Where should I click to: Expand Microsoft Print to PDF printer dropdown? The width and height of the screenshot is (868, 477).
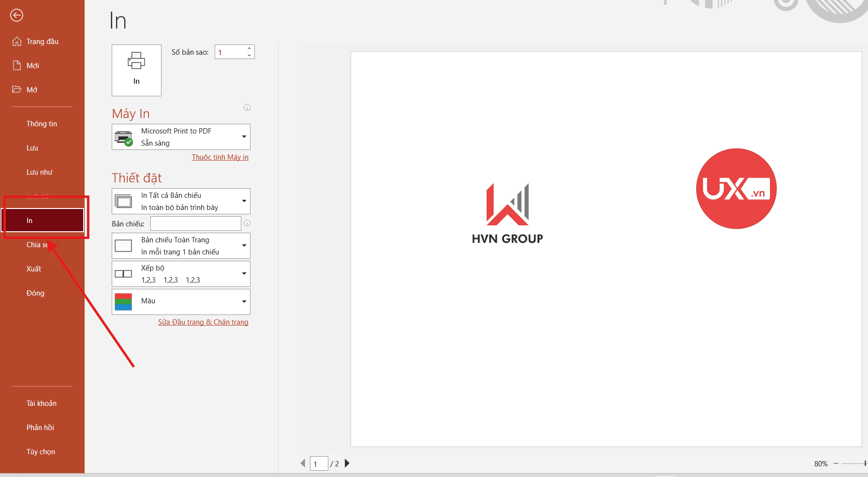tap(244, 137)
